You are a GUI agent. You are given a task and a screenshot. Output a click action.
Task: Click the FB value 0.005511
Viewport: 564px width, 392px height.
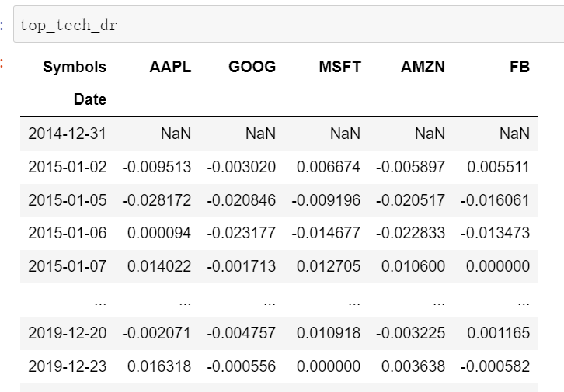pyautogui.click(x=498, y=167)
